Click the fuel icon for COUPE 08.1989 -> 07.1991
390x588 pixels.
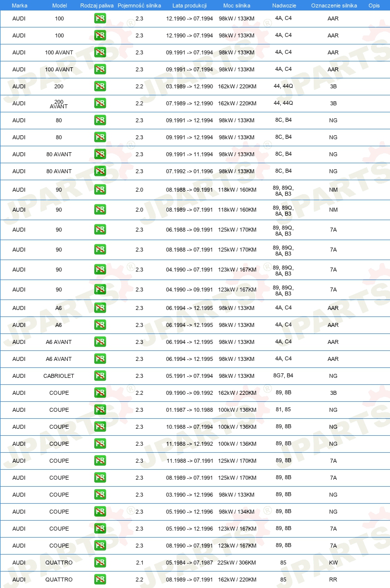click(x=100, y=478)
